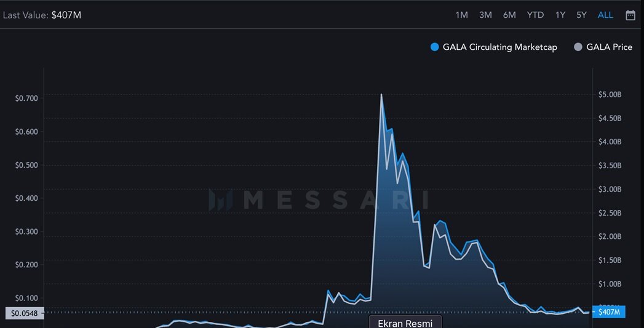
Task: Switch chart to 3M range
Action: 485,15
